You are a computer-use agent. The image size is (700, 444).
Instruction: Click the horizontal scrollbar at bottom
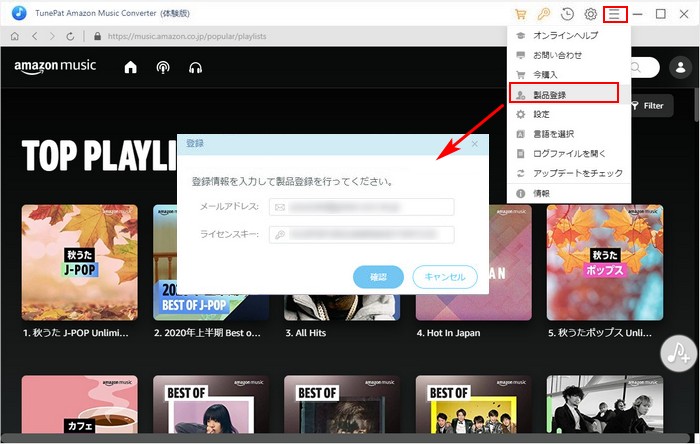tap(346, 437)
